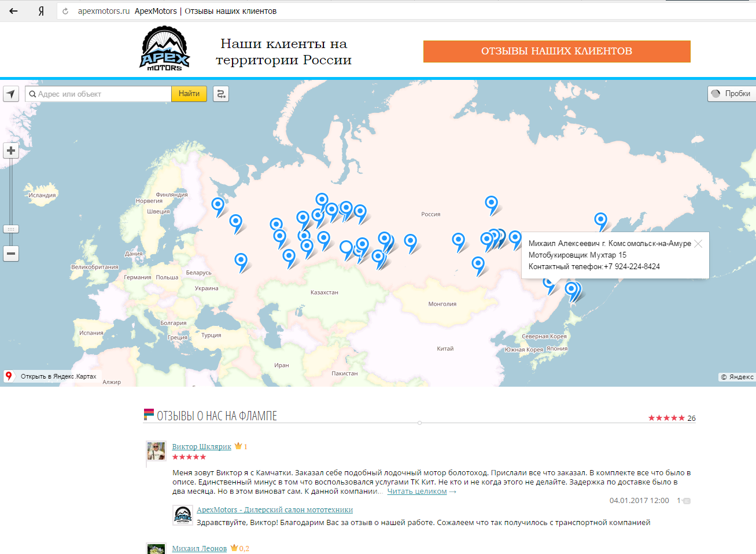Image resolution: width=756 pixels, height=554 pixels.
Task: Click the address search input field
Action: (98, 94)
